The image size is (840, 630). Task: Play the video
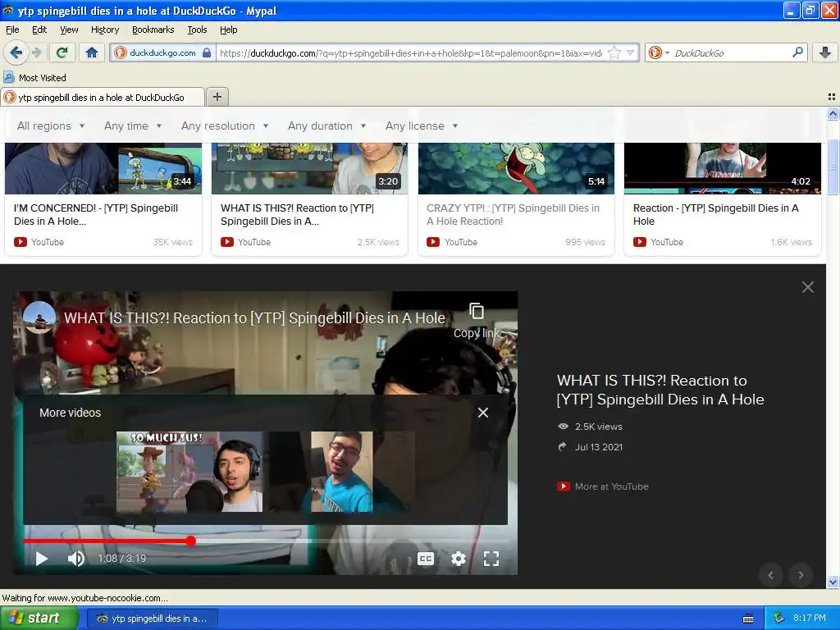coord(42,558)
